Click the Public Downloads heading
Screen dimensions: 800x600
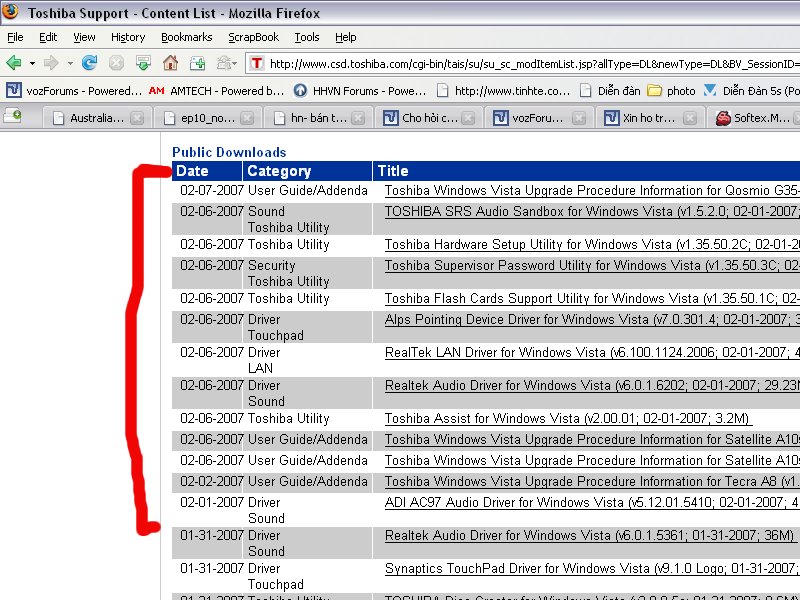tap(229, 152)
